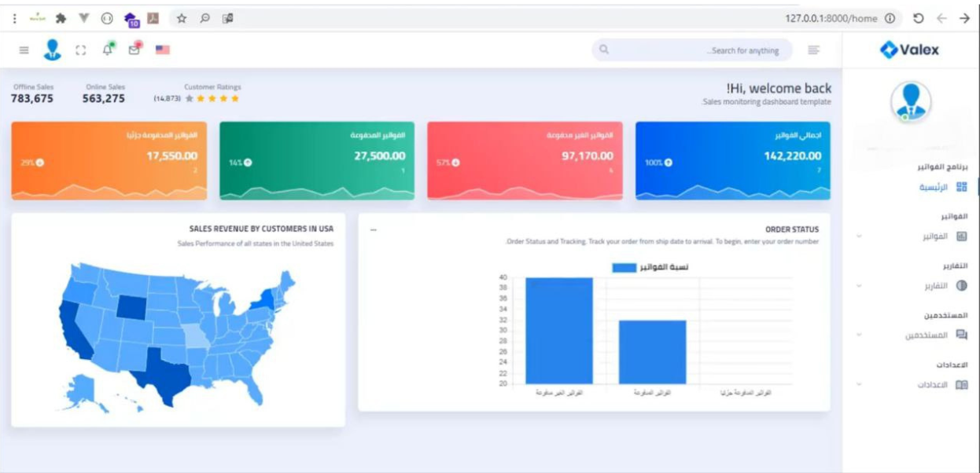Open the notifications bell with green badge
This screenshot has height=473, width=980.
coord(108,49)
